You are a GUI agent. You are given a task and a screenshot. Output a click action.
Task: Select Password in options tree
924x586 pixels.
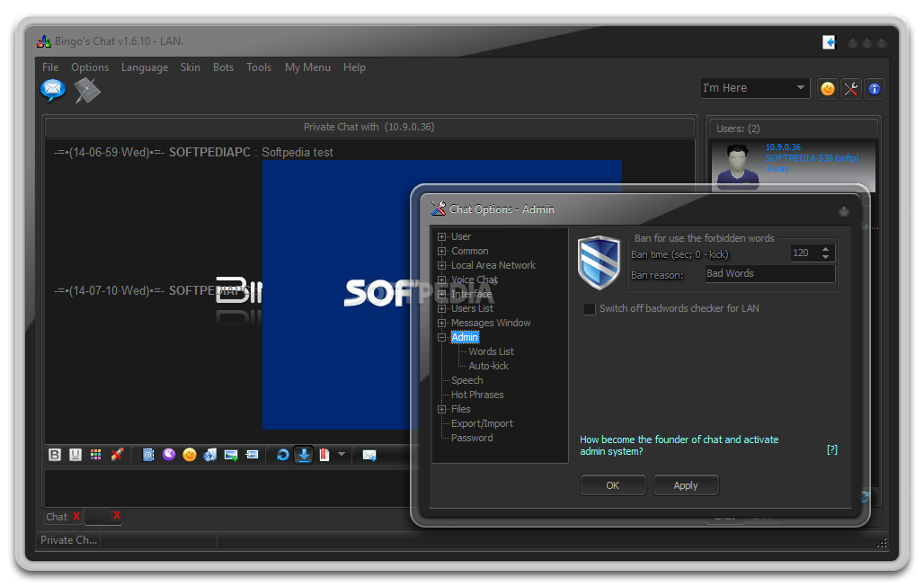[472, 438]
